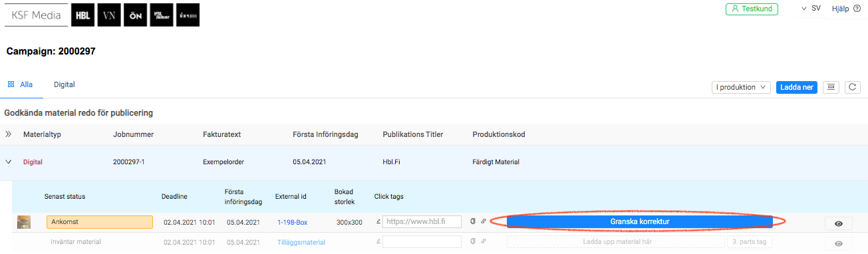Open the 1-198-Box external id link
The width and height of the screenshot is (868, 254).
pos(293,222)
